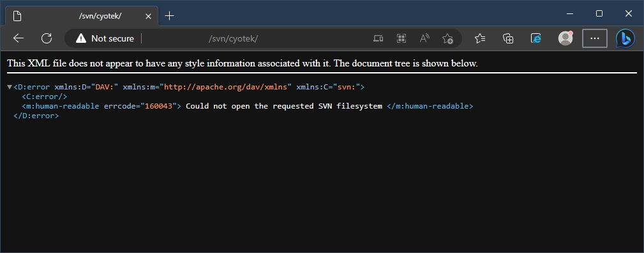Click the Not secure warning indicator
The height and width of the screenshot is (253, 644).
105,39
